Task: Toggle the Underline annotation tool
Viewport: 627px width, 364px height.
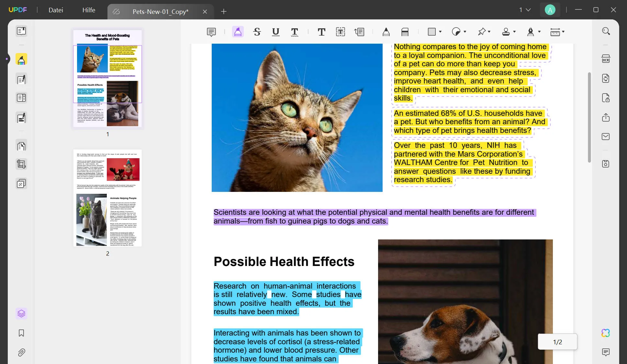Action: (x=276, y=32)
